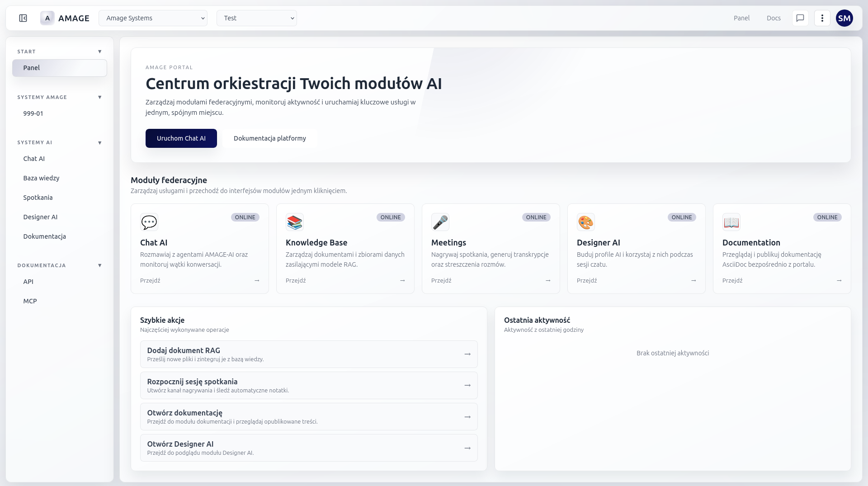Choose the Dodaj dokument RAG quick action
The width and height of the screenshot is (868, 486).
pos(308,354)
